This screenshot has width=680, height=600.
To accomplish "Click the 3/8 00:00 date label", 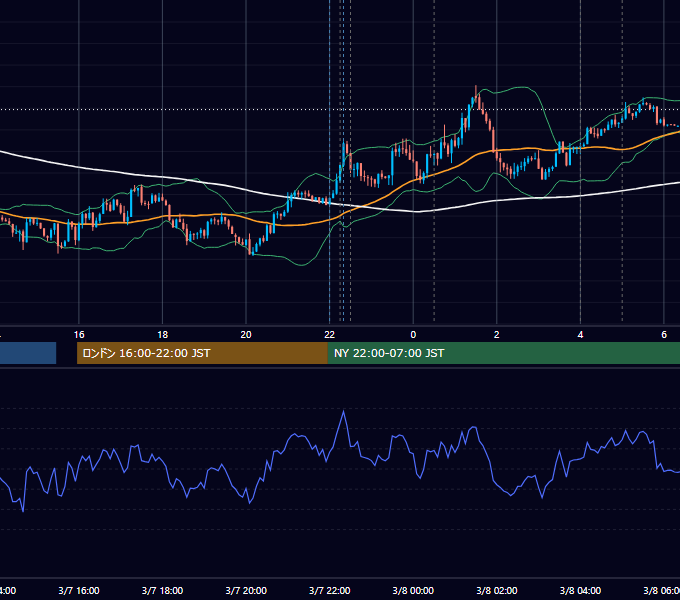I will click(413, 591).
